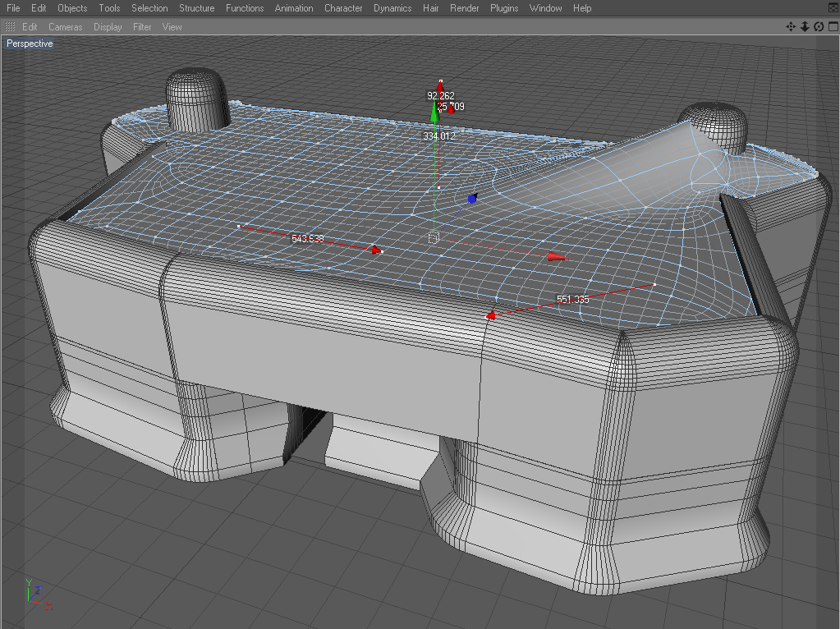The image size is (840, 629).
Task: Open the viewport Edit menu
Action: click(x=30, y=27)
